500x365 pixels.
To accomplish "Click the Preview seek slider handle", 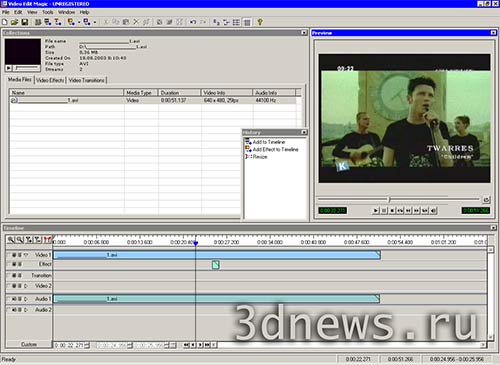I will pyautogui.click(x=389, y=199).
